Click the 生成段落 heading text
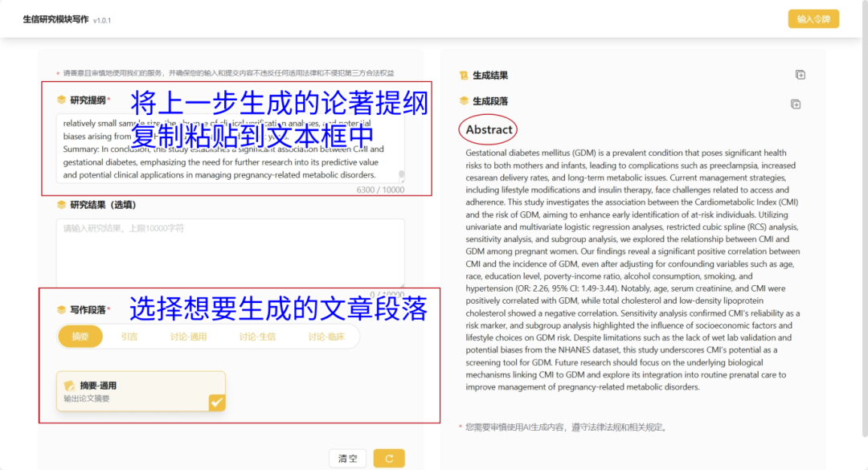 click(490, 101)
